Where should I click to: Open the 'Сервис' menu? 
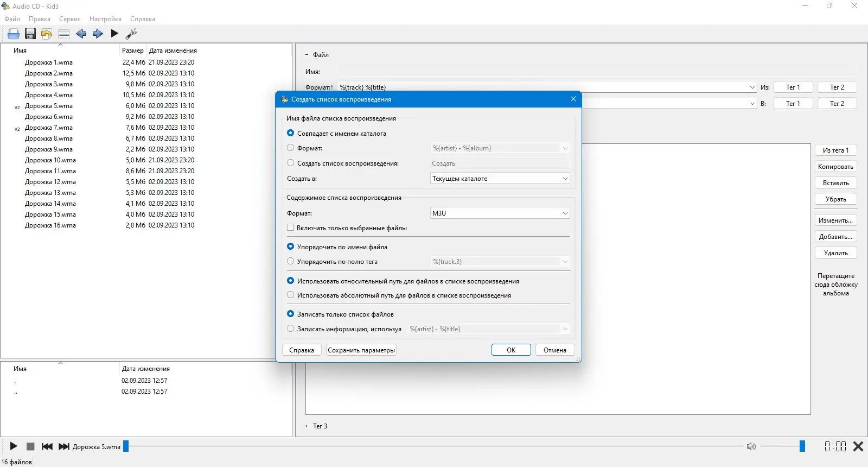click(x=70, y=18)
